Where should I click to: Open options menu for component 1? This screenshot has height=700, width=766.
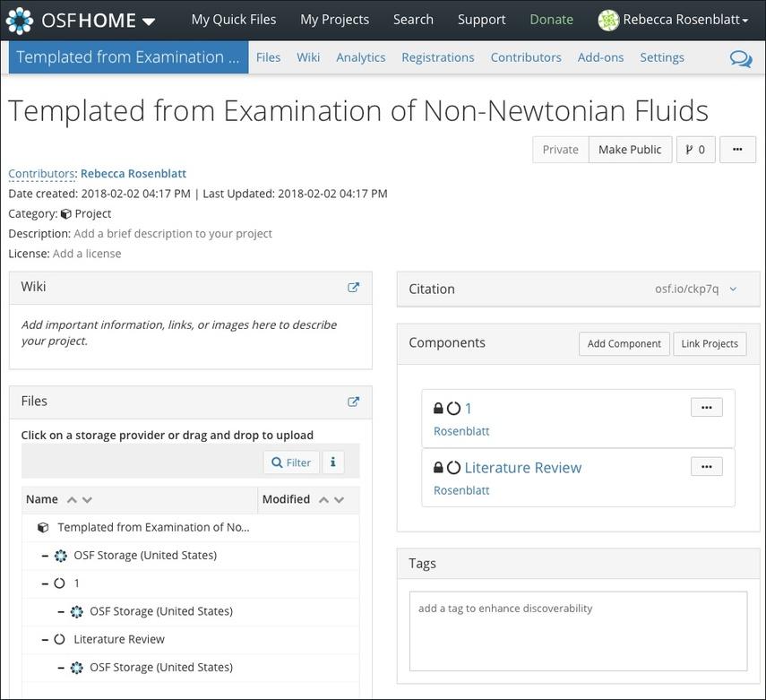[x=706, y=408]
